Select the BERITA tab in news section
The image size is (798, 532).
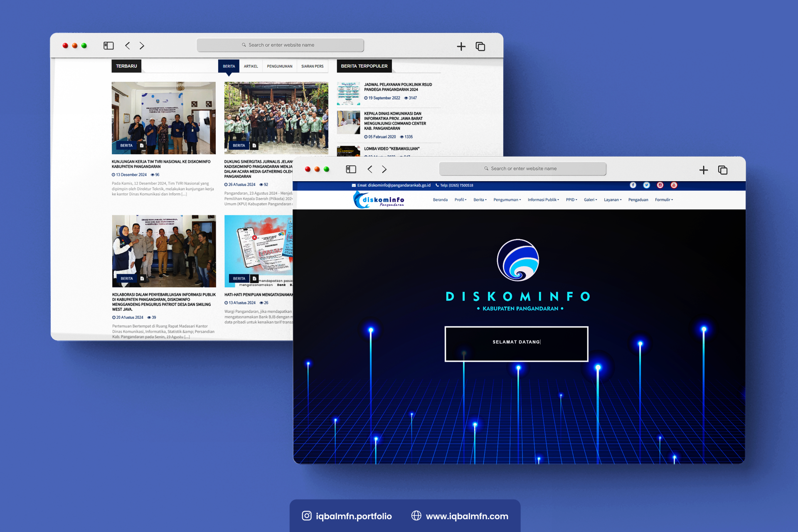click(x=229, y=66)
